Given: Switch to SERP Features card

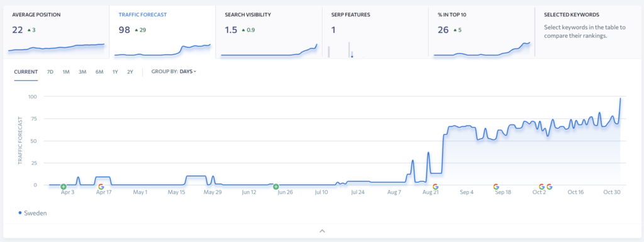Looking at the screenshot, I should 375,32.
